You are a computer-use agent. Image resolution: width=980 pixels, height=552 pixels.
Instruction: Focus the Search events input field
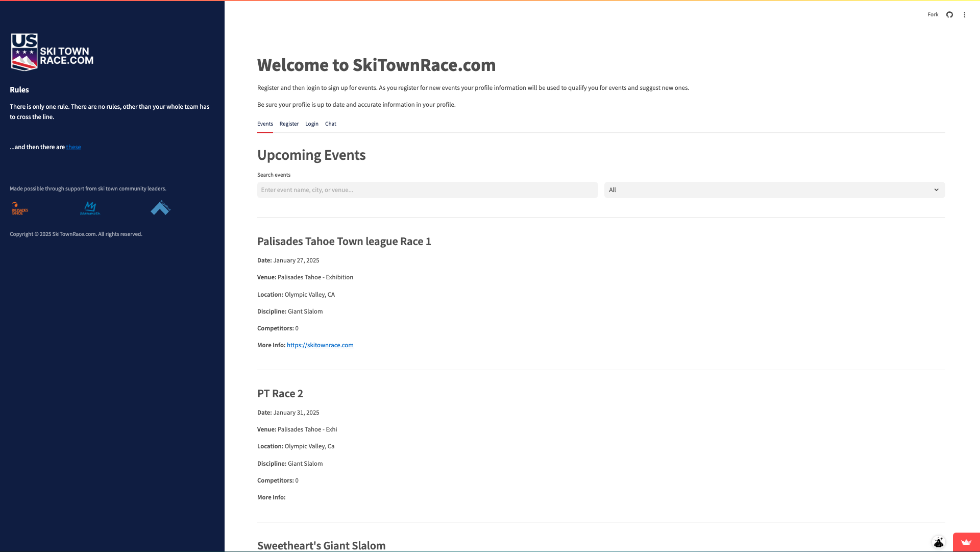coord(427,190)
